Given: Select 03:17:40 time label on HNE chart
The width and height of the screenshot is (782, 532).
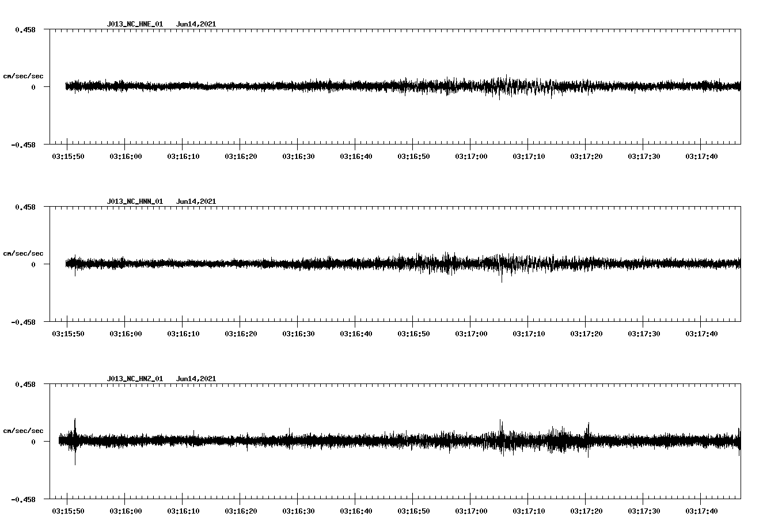Looking at the screenshot, I should point(701,157).
